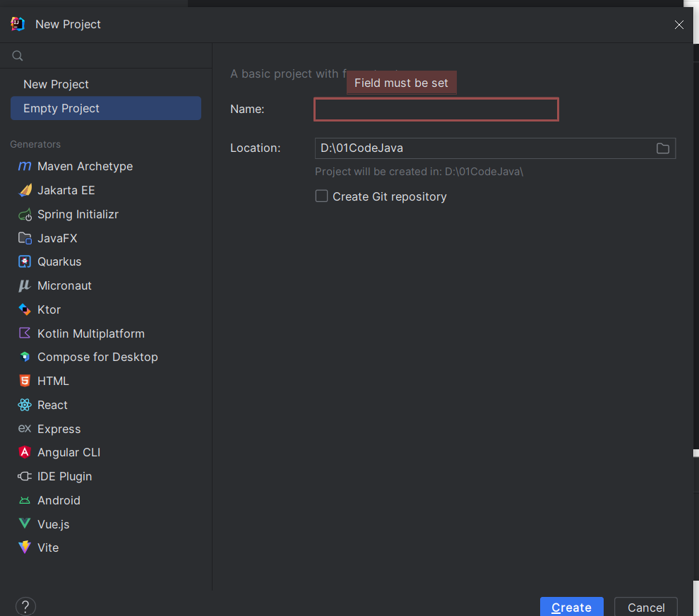Click 'Project will be created in' hint text
Screen dimensions: 699x616
point(419,172)
